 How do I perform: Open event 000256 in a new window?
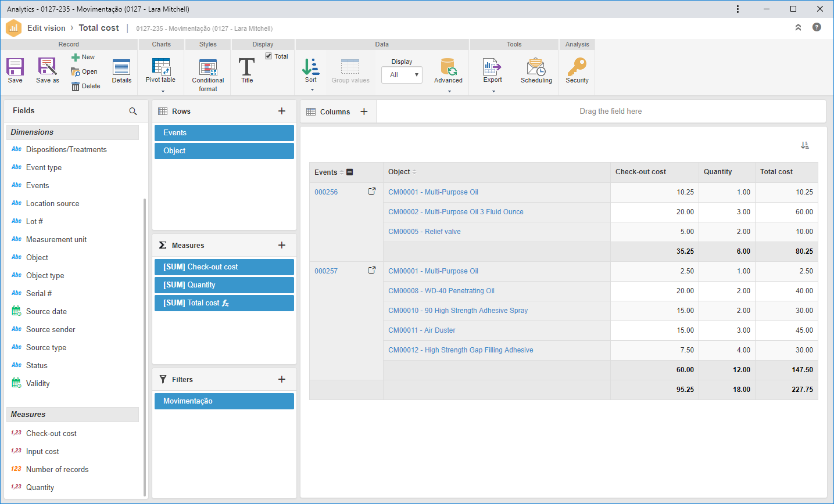tap(372, 191)
